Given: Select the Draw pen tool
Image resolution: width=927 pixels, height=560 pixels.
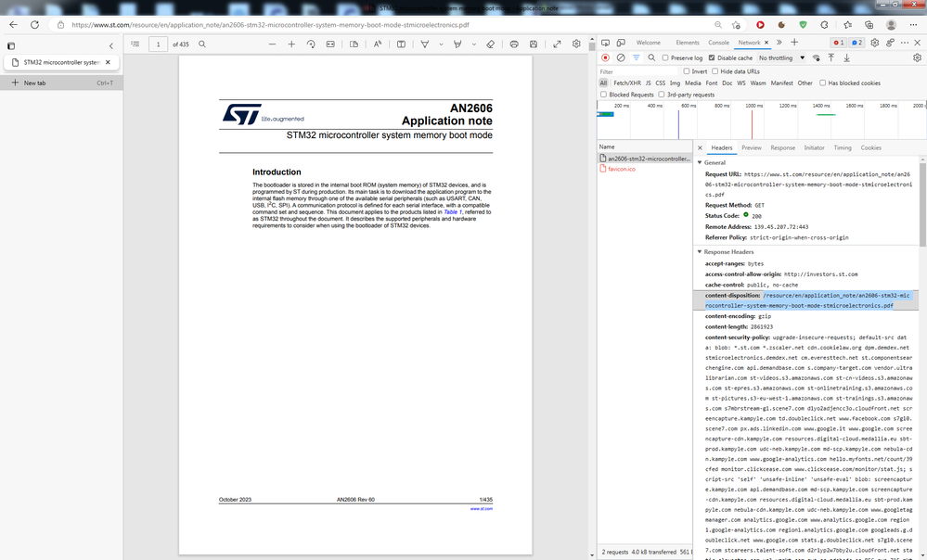Looking at the screenshot, I should click(424, 44).
